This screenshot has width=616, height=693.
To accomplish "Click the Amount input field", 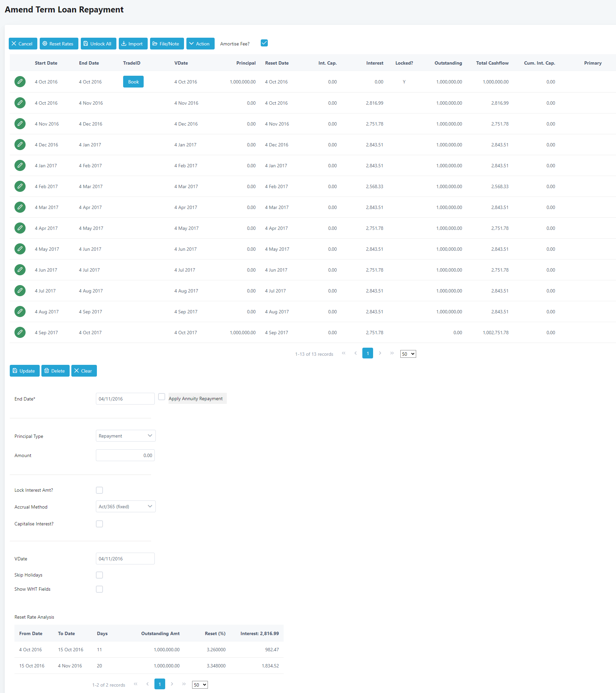I will click(x=125, y=455).
